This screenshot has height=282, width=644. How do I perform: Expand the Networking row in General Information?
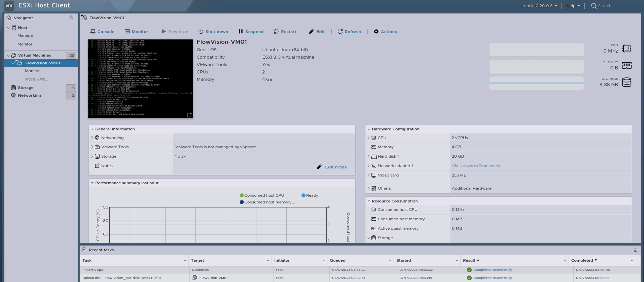[92, 138]
